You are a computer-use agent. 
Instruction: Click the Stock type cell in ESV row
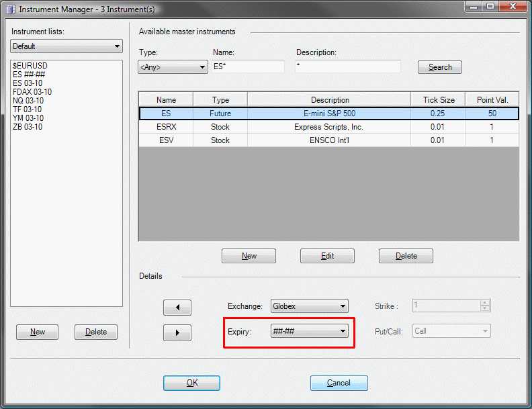point(220,140)
